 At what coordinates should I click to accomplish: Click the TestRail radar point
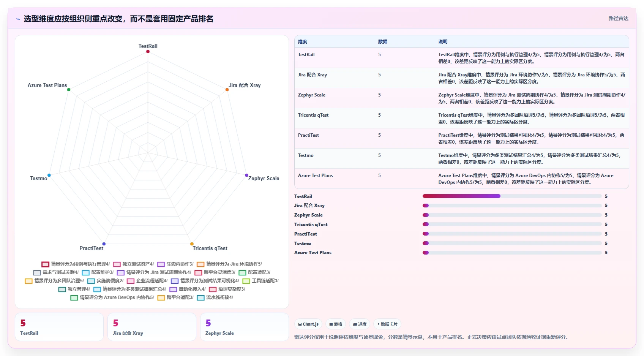click(x=148, y=52)
